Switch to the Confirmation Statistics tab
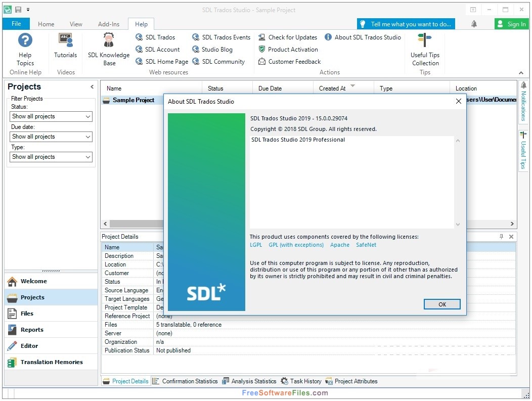The width and height of the screenshot is (532, 401). point(185,381)
